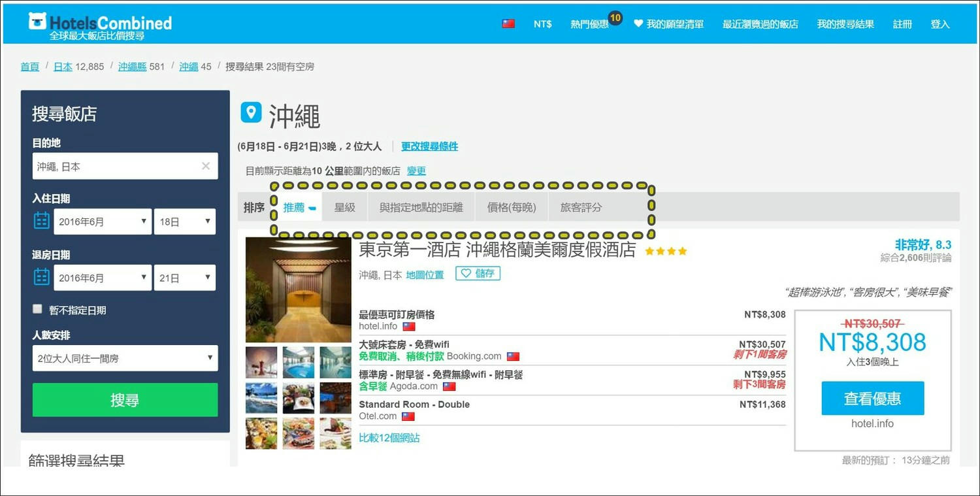Click the four-star rating icons
Screen dimensions: 980x496
(666, 251)
